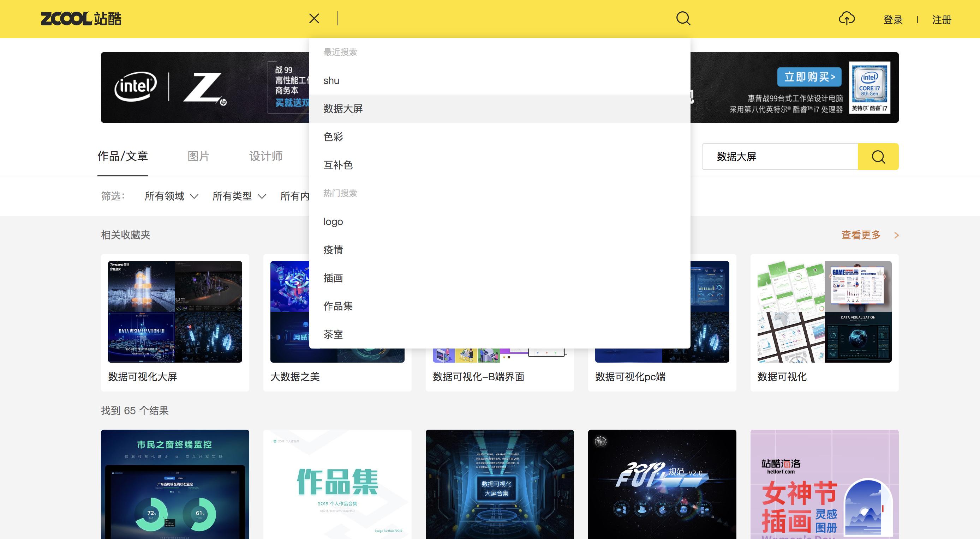
Task: Click the 注册 link
Action: 941,20
